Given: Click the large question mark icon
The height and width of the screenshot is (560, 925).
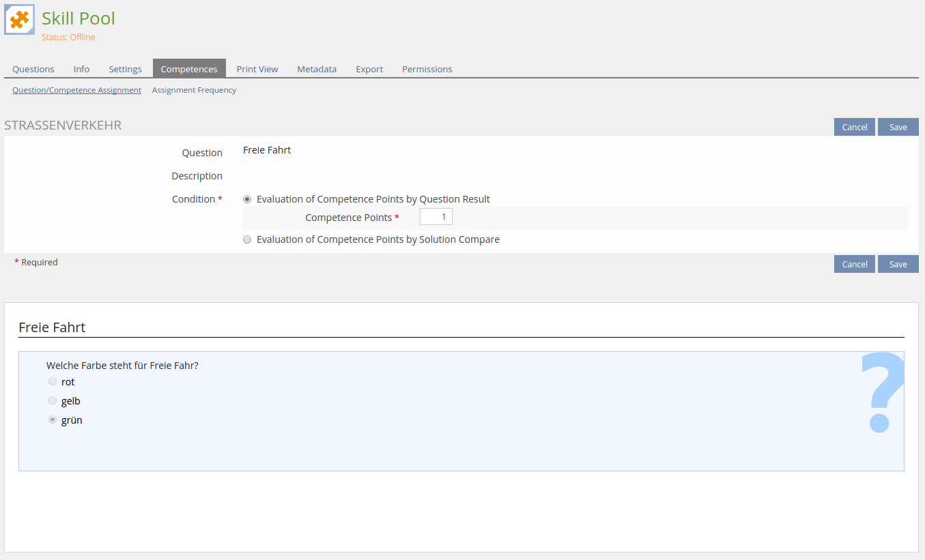Looking at the screenshot, I should point(881,393).
